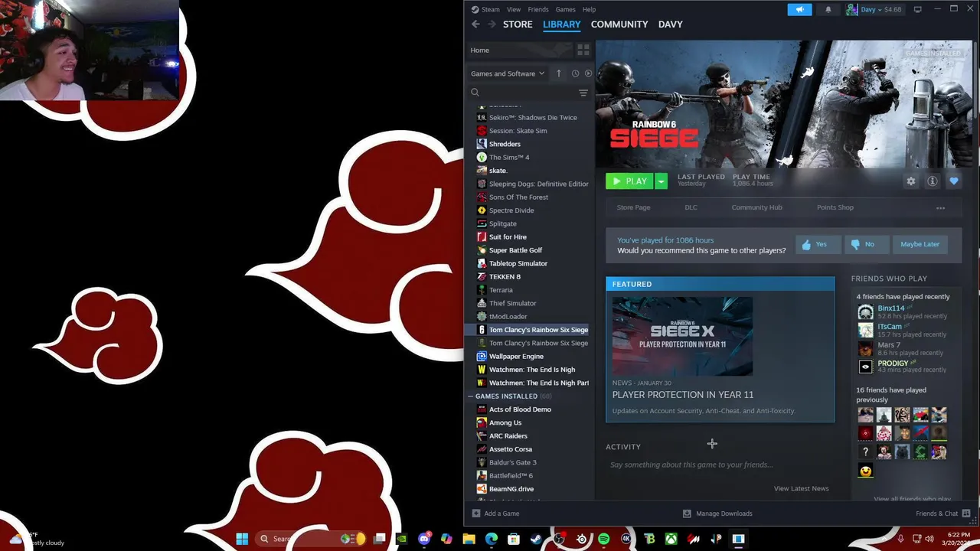Go forward with the Steam forward arrow

492,24
